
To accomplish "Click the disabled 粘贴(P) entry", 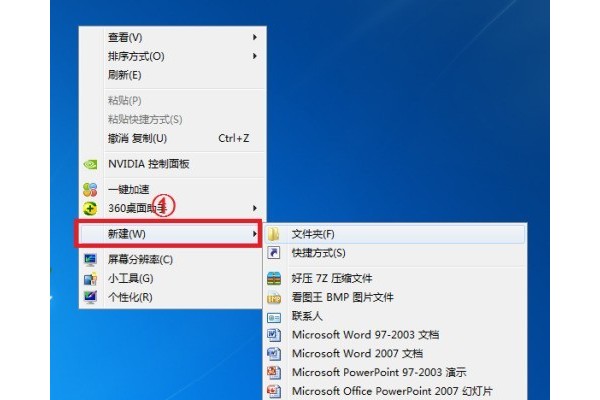I will (173, 101).
